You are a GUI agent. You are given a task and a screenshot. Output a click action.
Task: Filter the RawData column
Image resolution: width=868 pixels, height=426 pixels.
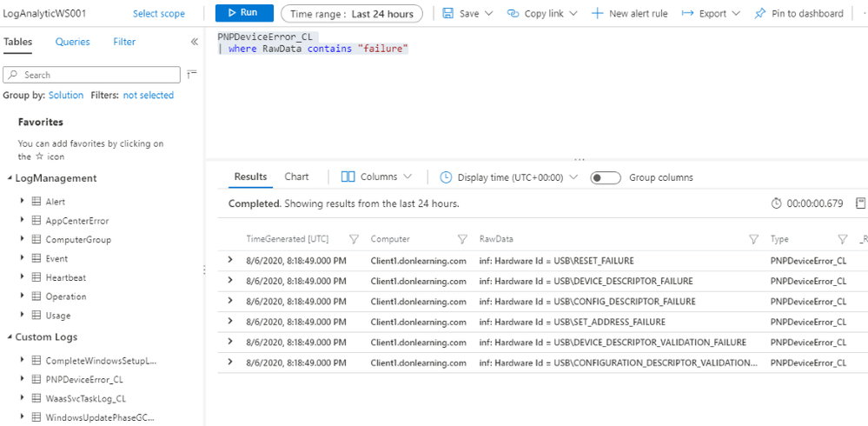coord(753,239)
